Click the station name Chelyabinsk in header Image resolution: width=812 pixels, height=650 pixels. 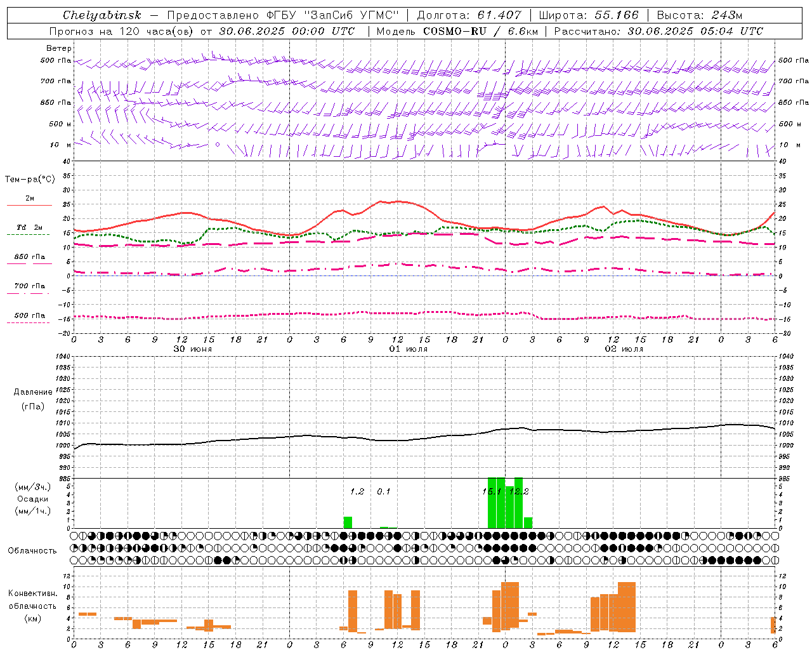102,15
